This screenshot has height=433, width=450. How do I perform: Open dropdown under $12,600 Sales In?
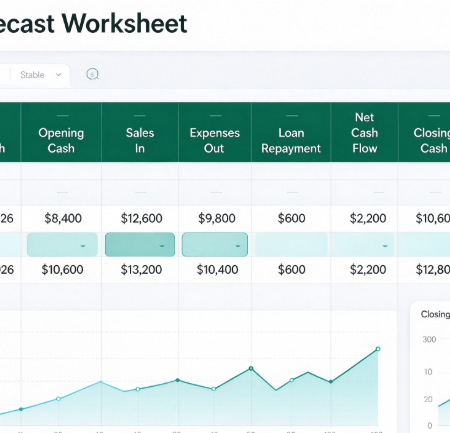(x=140, y=245)
